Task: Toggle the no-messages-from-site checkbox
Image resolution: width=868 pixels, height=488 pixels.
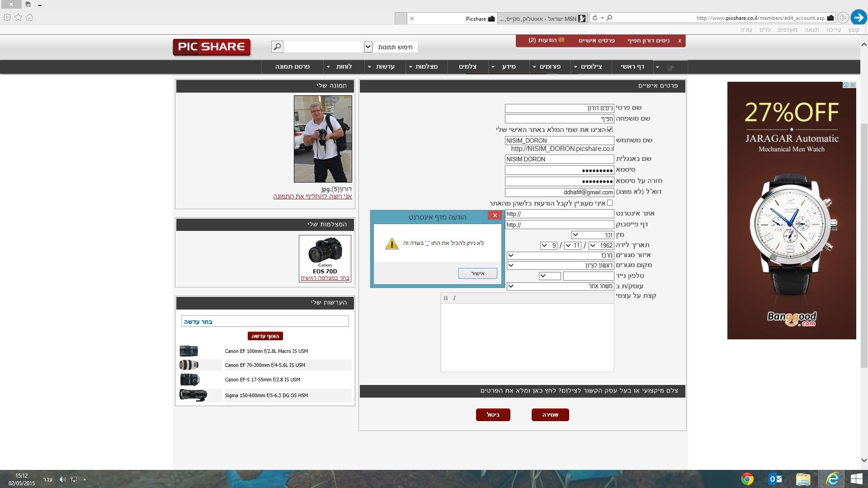Action: pos(609,203)
